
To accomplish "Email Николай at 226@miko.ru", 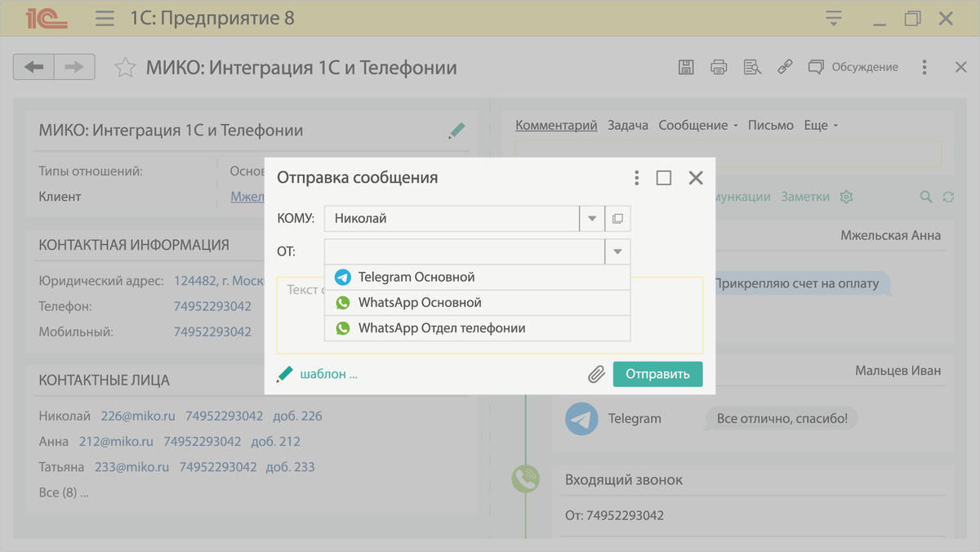I will click(138, 416).
